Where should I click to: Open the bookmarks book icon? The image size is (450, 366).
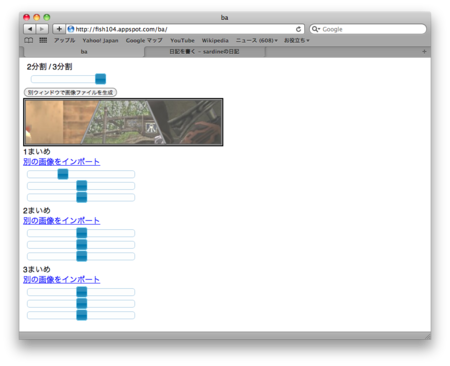pos(29,40)
